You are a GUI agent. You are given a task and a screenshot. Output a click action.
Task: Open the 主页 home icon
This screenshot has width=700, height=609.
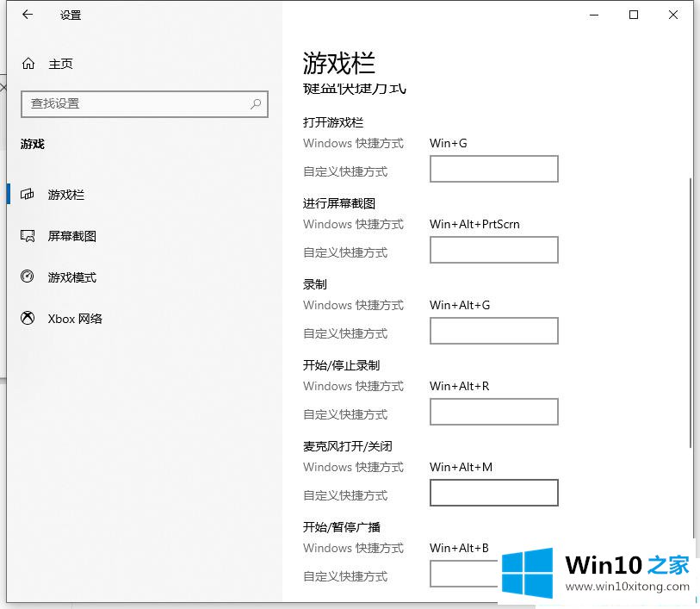tap(28, 64)
